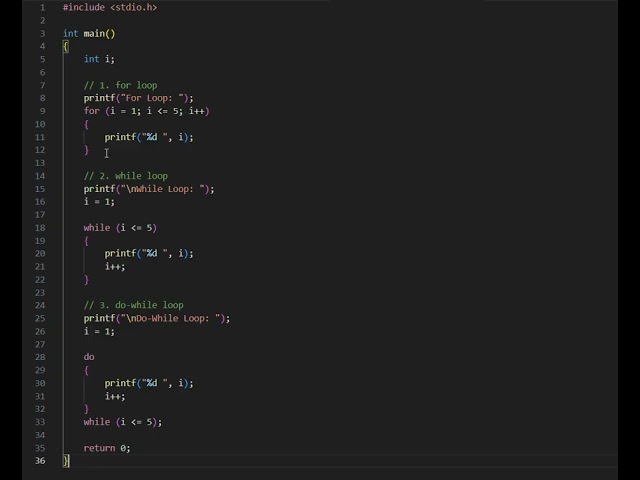The image size is (640, 480).
Task: Click the #include <stdio.h> line
Action: tap(110, 7)
